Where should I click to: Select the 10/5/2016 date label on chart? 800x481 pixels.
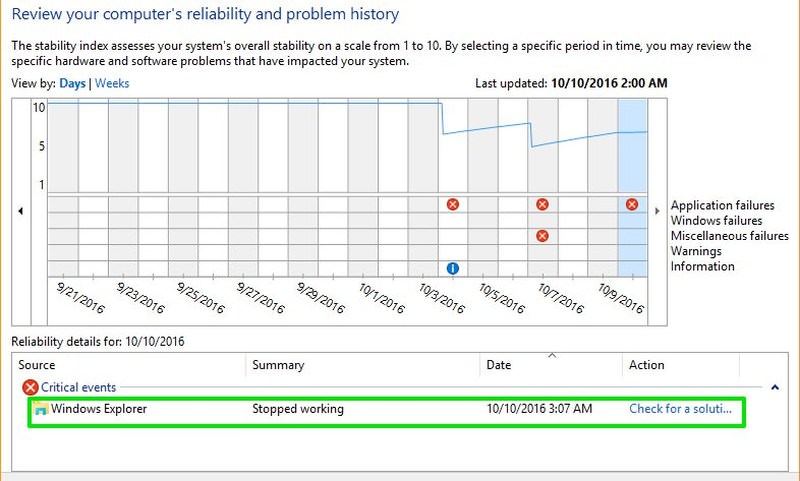pyautogui.click(x=502, y=298)
